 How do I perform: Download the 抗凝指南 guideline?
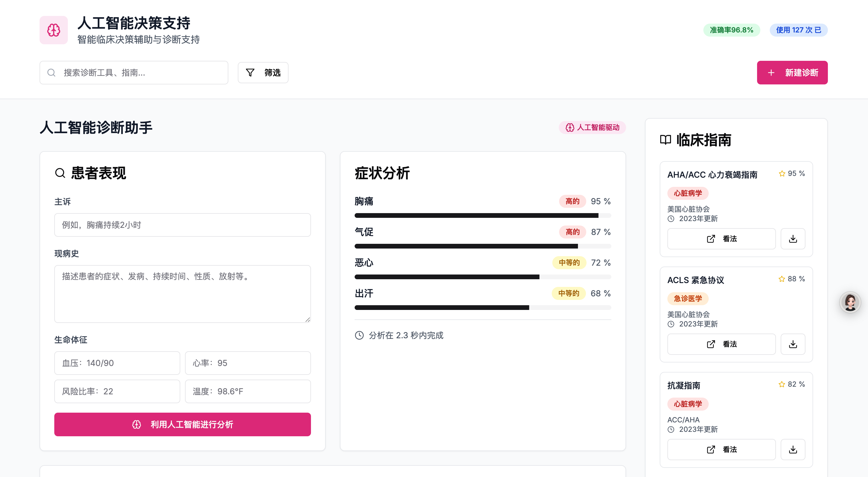click(792, 449)
